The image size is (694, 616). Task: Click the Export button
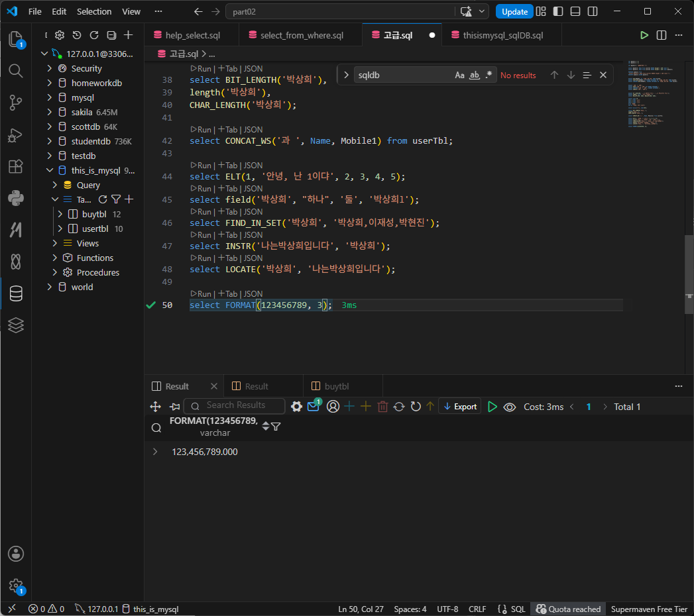[460, 407]
